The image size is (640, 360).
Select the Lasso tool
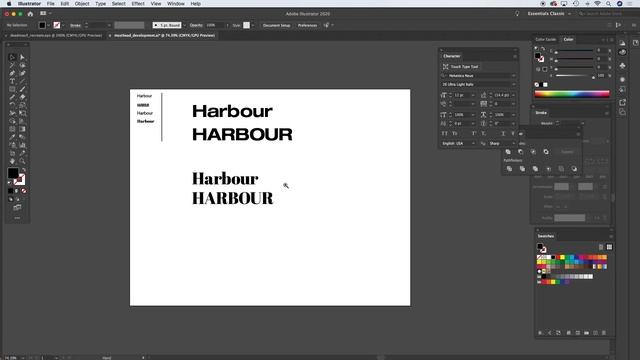pyautogui.click(x=22, y=65)
